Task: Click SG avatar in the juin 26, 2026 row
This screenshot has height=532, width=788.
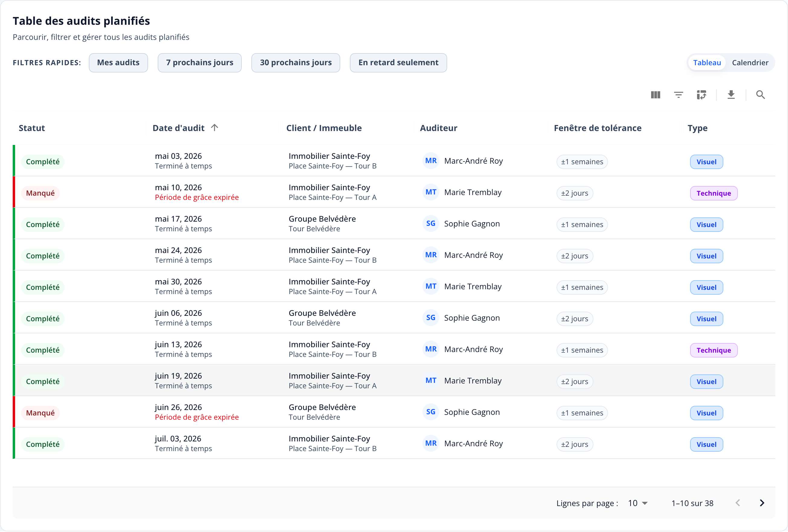Action: coord(431,412)
